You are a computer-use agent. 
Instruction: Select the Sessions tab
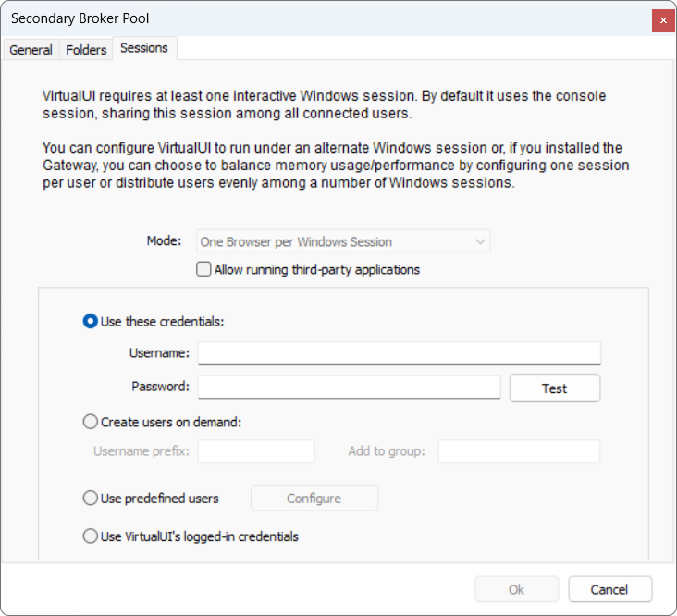144,48
